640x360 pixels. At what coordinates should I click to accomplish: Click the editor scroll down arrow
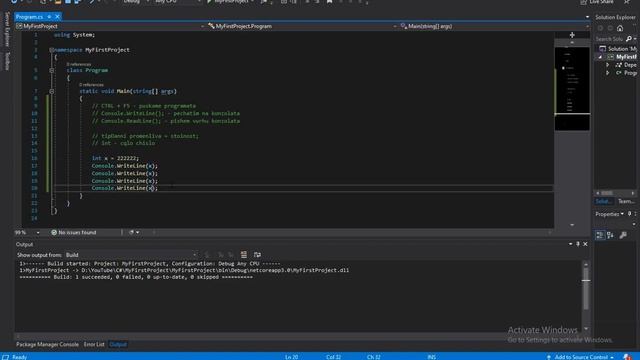pos(572,224)
